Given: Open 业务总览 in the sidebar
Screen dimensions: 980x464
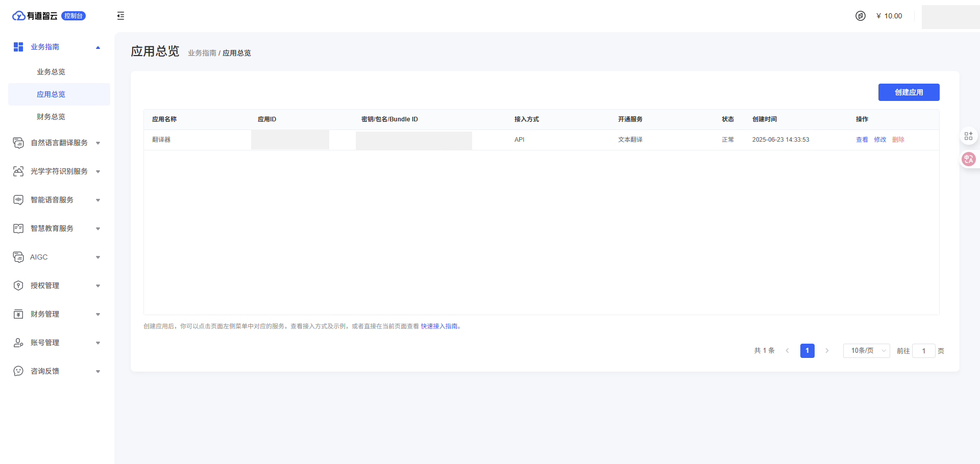Looking at the screenshot, I should [x=51, y=72].
